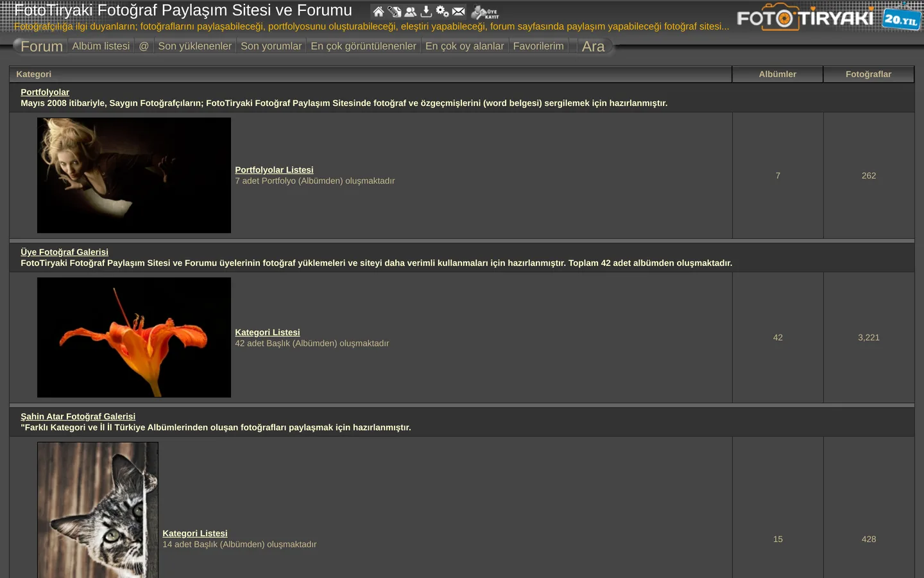Open Favorilerim in the menu bar
The height and width of the screenshot is (578, 924).
tap(538, 46)
